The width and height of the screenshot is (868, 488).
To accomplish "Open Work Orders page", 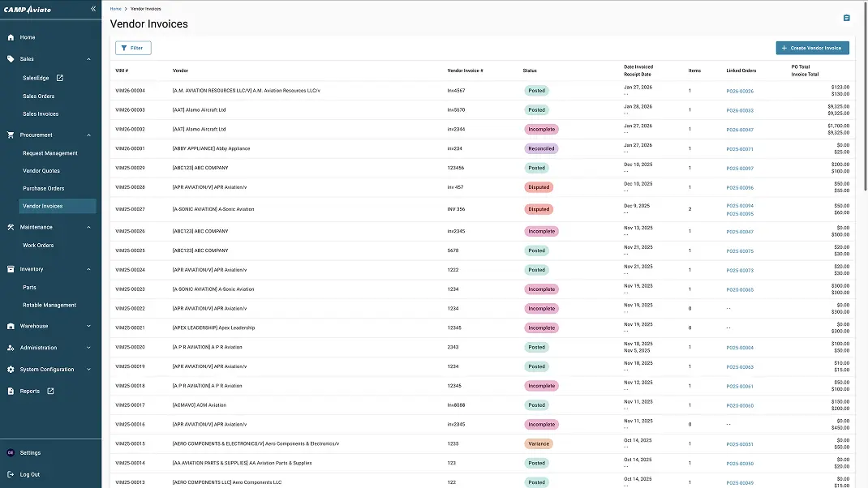I will [38, 246].
